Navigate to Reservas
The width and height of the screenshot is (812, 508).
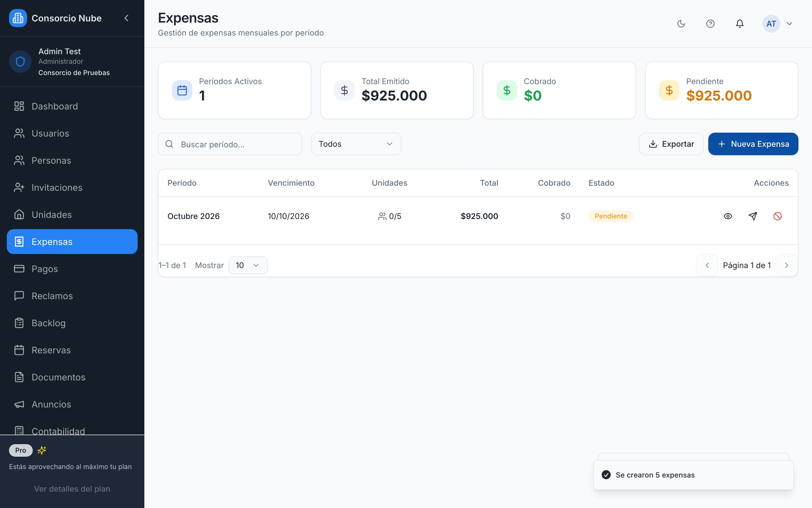[x=72, y=350]
